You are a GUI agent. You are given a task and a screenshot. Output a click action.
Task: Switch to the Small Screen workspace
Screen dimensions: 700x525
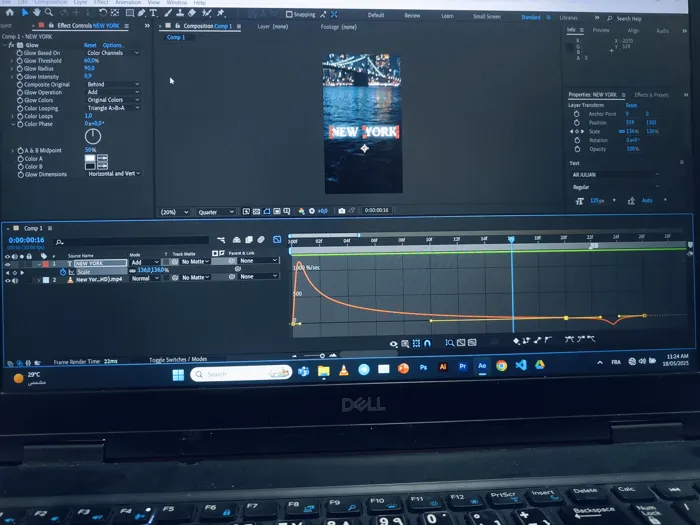(x=487, y=16)
